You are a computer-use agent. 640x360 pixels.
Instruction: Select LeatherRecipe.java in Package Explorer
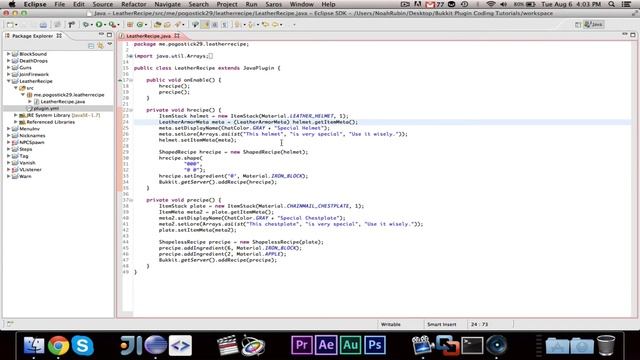[x=63, y=102]
